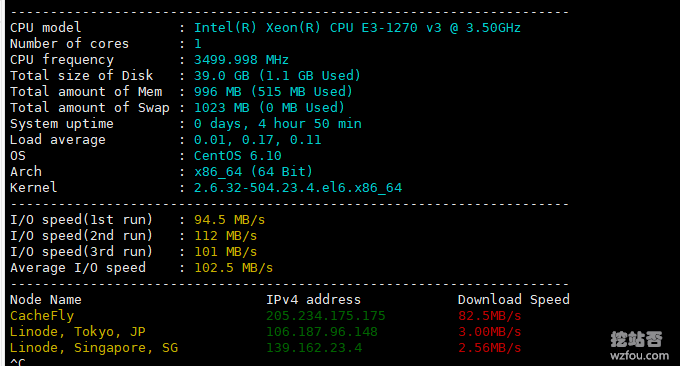Select the CPU frequency value 3499.998 MHz
The width and height of the screenshot is (680, 366).
pyautogui.click(x=241, y=60)
